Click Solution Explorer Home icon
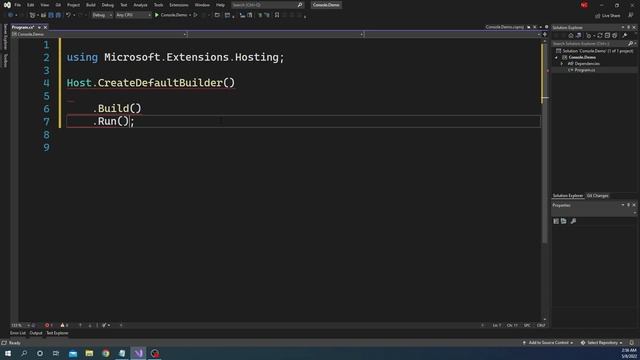This screenshot has width=640, height=360. tap(571, 36)
